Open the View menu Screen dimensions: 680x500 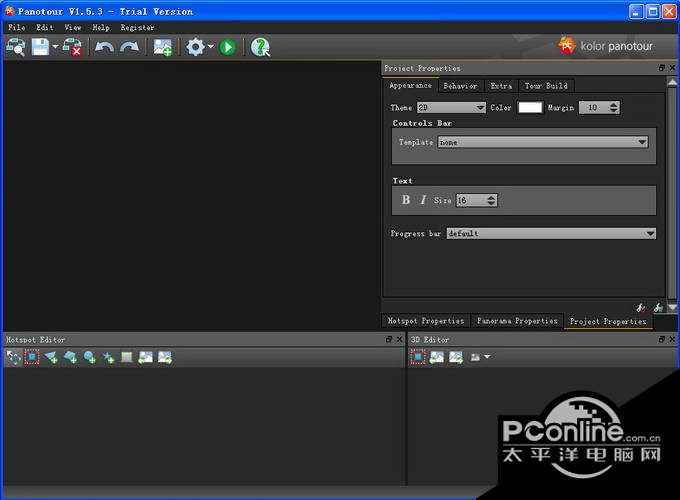pos(73,27)
